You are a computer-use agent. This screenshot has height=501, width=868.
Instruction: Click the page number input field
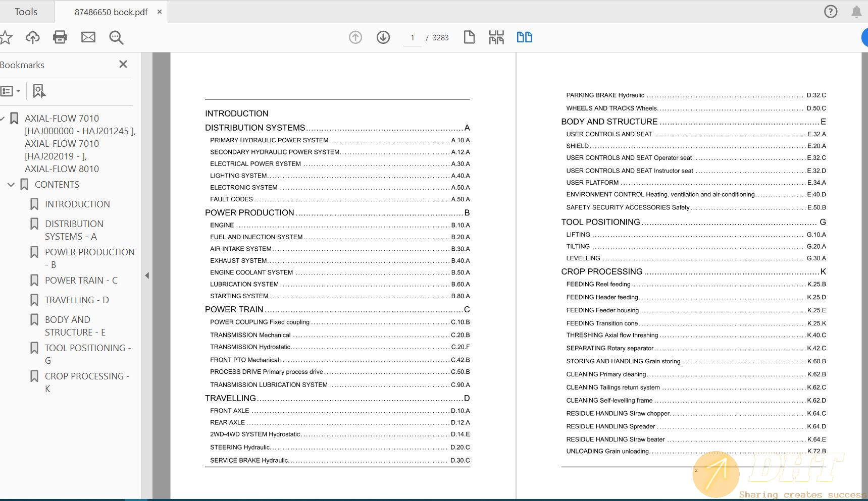[413, 38]
